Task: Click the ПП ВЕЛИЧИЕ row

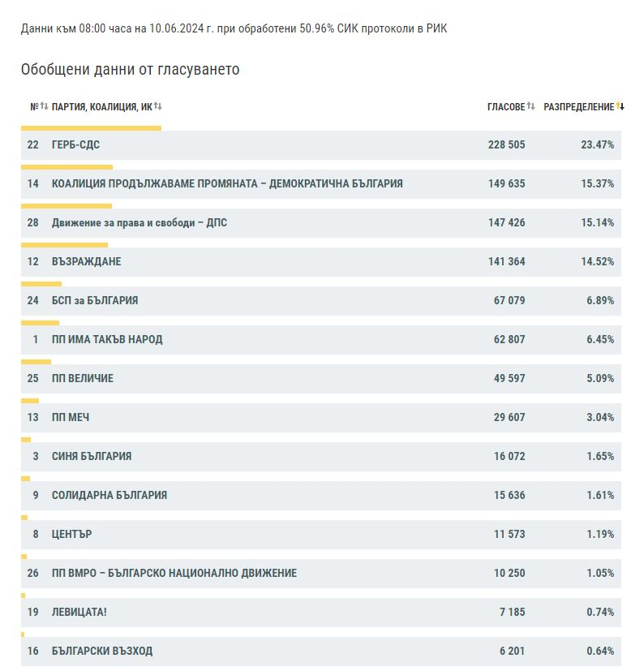Action: [321, 379]
